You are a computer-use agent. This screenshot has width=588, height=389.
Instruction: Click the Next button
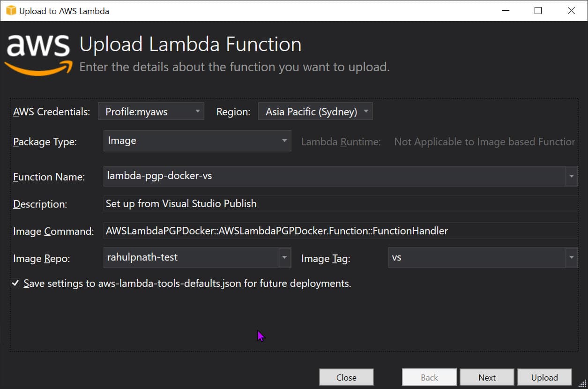[487, 377]
